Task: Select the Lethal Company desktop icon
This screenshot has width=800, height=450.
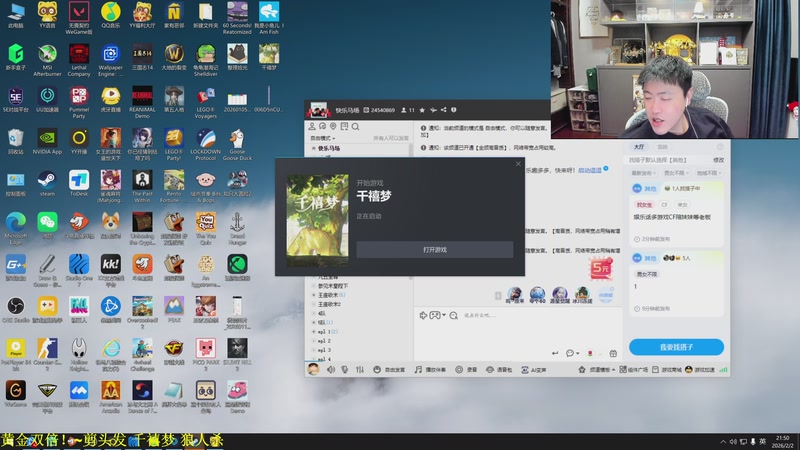Action: [79, 60]
